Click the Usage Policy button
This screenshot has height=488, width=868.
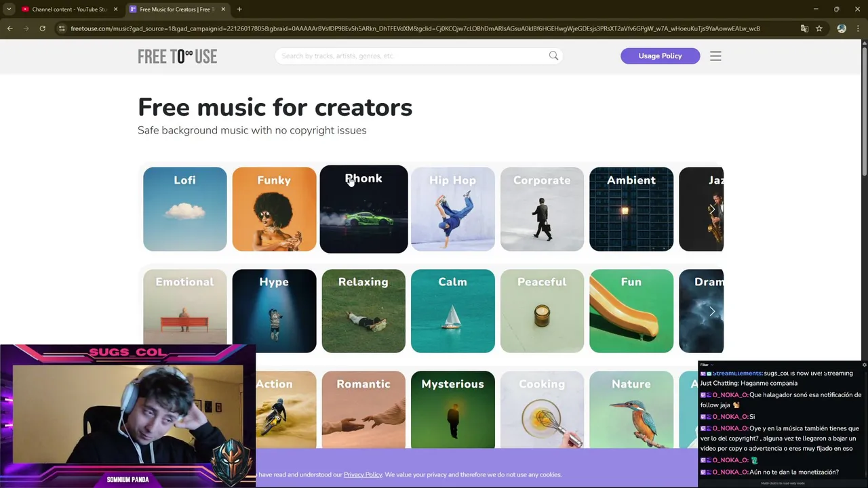pos(660,56)
